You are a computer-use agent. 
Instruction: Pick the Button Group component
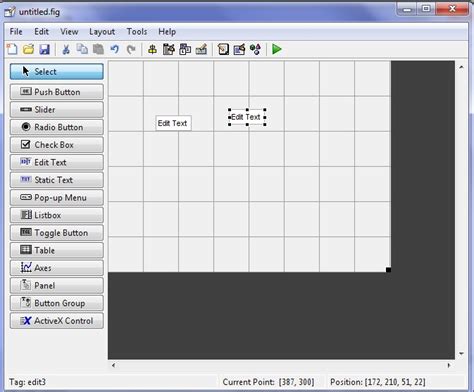click(x=57, y=303)
